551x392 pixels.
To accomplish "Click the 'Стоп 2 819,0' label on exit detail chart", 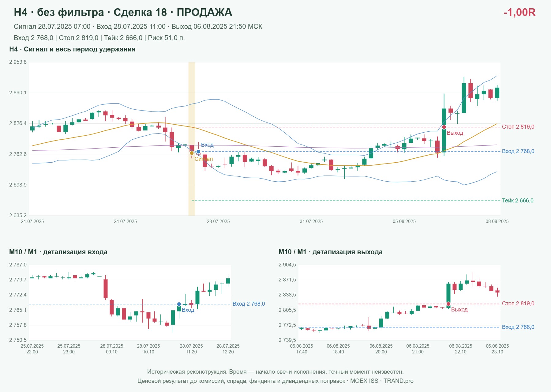I will click(518, 303).
